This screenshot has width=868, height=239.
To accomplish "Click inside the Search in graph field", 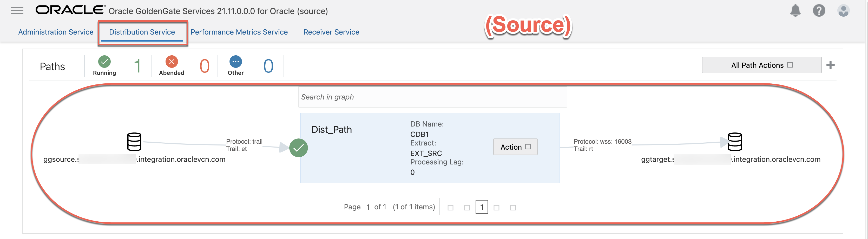I will point(432,97).
